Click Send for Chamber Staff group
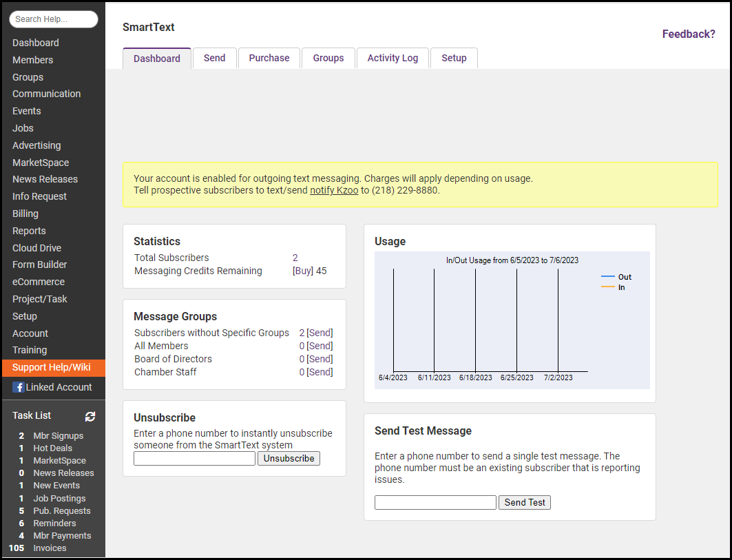The height and width of the screenshot is (560, 732). (320, 372)
